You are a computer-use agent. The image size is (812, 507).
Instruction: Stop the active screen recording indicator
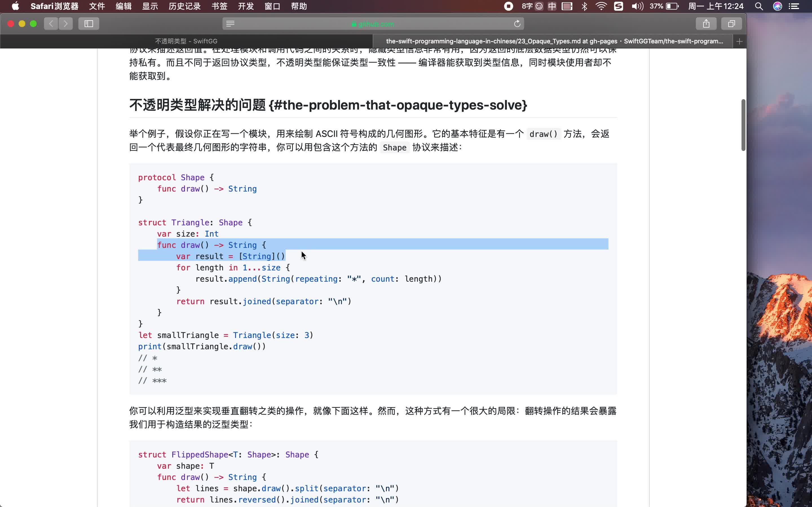click(x=509, y=6)
